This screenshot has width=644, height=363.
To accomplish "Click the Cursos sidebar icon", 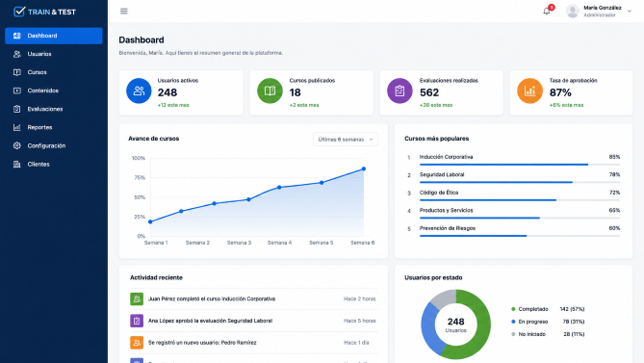I will (x=16, y=72).
